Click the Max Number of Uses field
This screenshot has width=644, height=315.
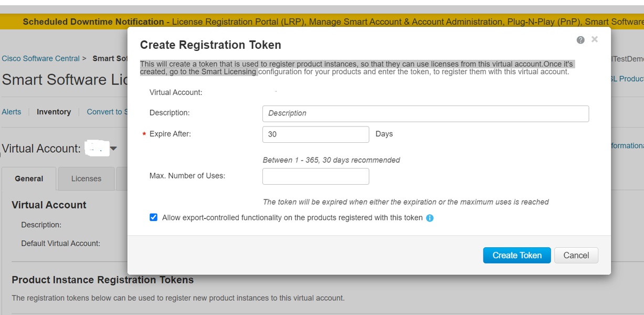pos(315,176)
